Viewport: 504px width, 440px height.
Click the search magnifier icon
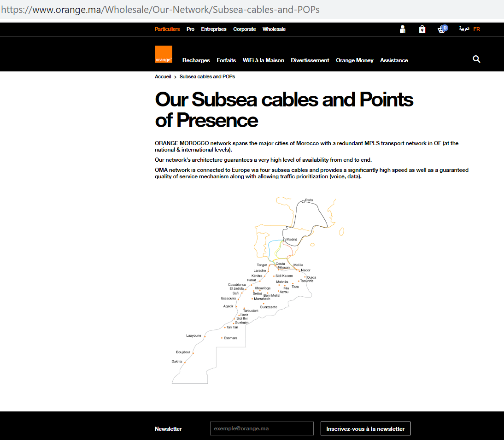(x=476, y=59)
